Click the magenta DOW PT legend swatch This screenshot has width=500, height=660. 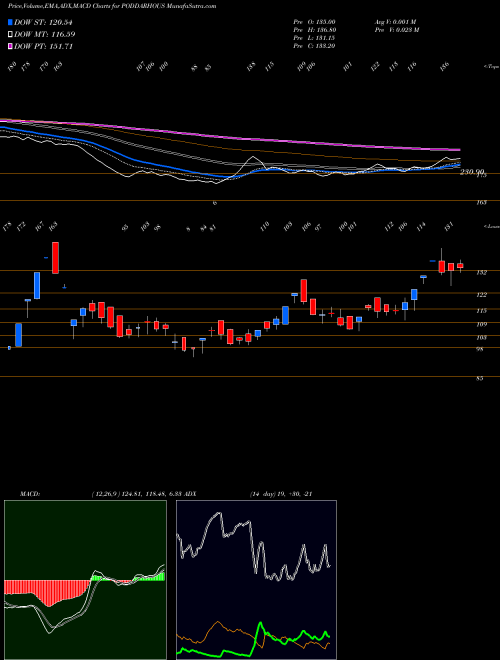click(11, 46)
